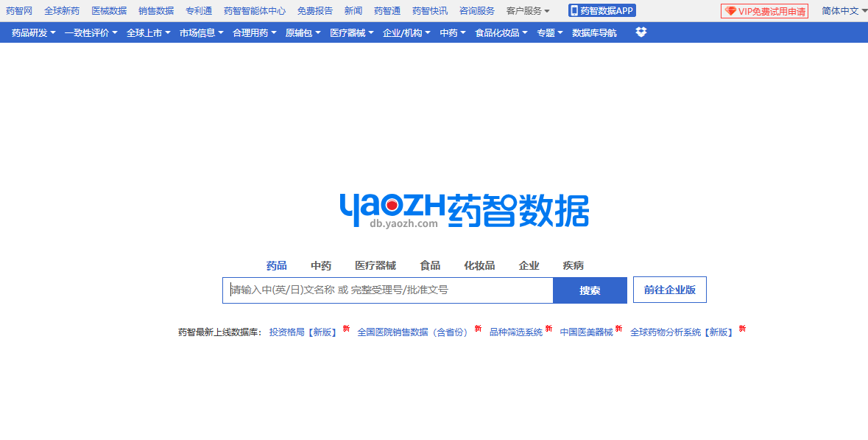Open the 新闻 top link
868x440 pixels.
[x=353, y=11]
